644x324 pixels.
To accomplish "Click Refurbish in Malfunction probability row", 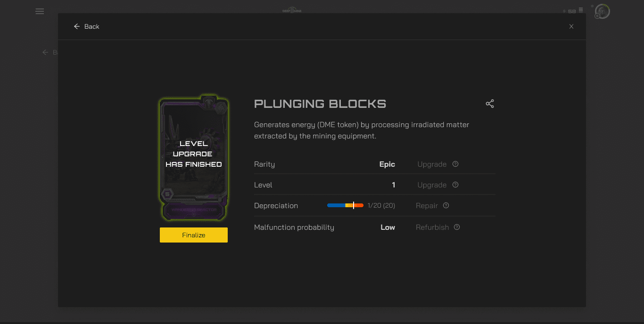I will pyautogui.click(x=432, y=227).
